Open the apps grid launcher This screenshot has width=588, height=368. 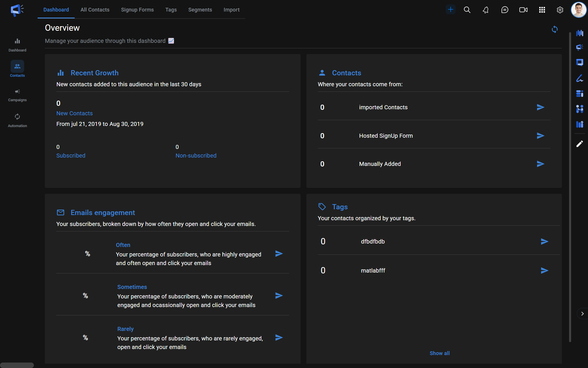(542, 10)
